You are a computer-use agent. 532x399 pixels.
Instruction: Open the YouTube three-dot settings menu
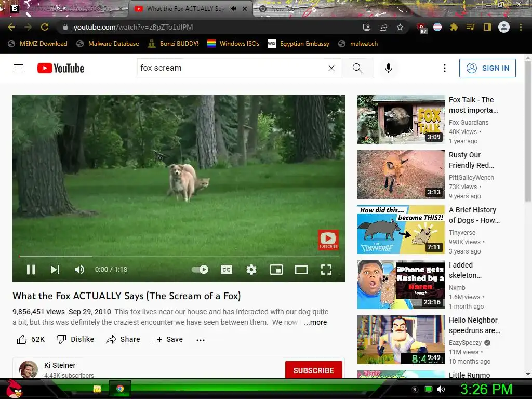click(445, 68)
